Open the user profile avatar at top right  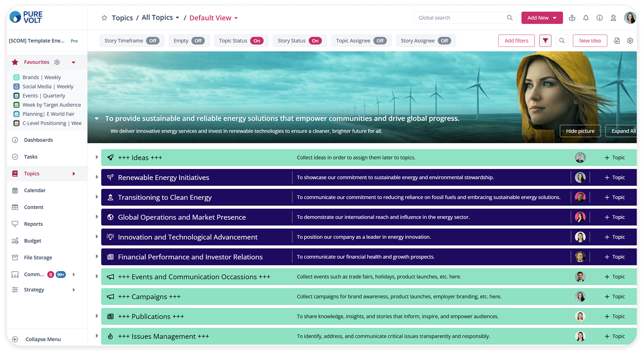[x=630, y=17]
